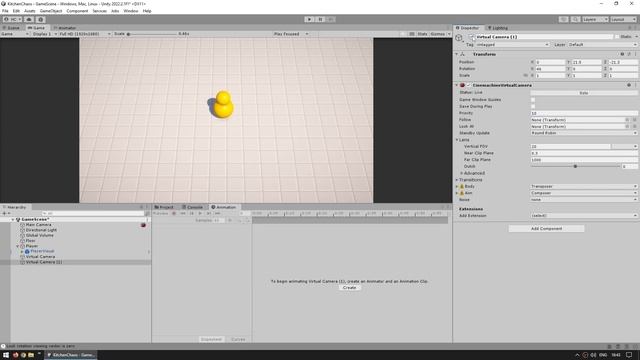Open the Undo History icon

[x=564, y=19]
